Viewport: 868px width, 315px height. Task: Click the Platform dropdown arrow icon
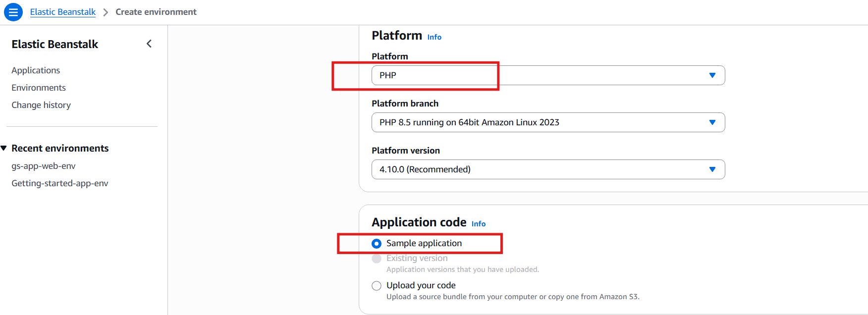pyautogui.click(x=712, y=75)
